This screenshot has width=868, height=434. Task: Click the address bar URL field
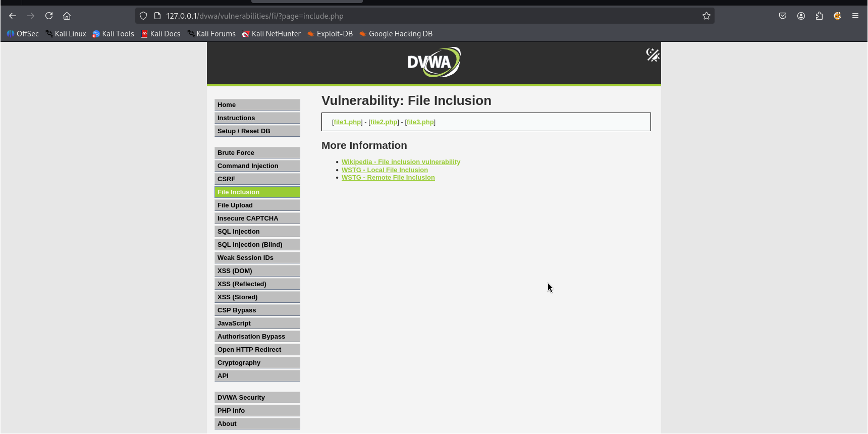[424, 16]
